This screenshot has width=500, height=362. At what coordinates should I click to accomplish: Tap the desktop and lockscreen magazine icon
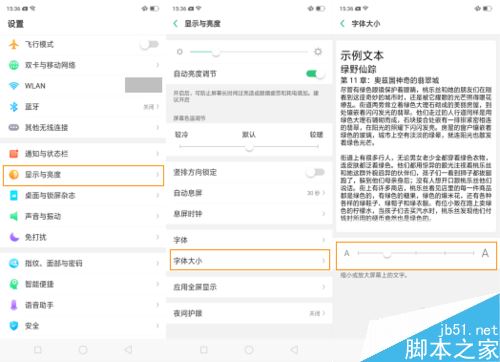click(x=14, y=195)
